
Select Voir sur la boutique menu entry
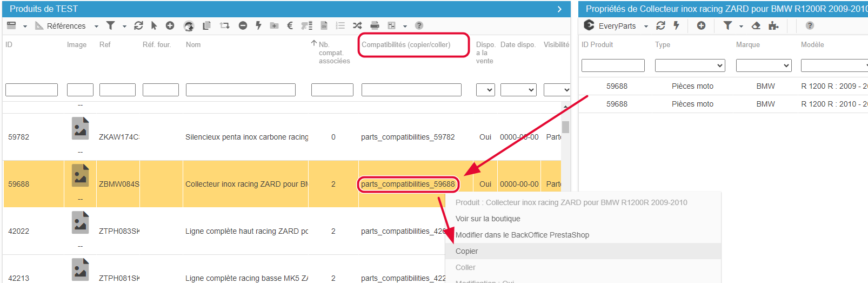(x=488, y=219)
